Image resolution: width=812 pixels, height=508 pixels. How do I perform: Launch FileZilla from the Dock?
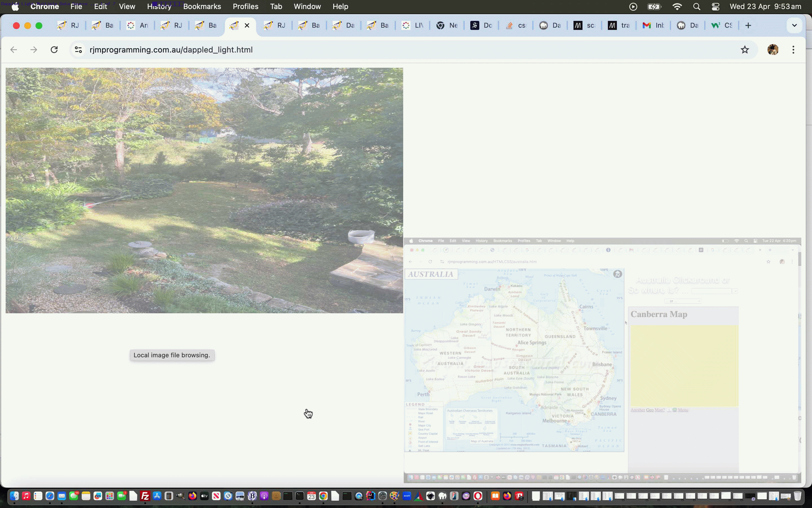point(145,496)
